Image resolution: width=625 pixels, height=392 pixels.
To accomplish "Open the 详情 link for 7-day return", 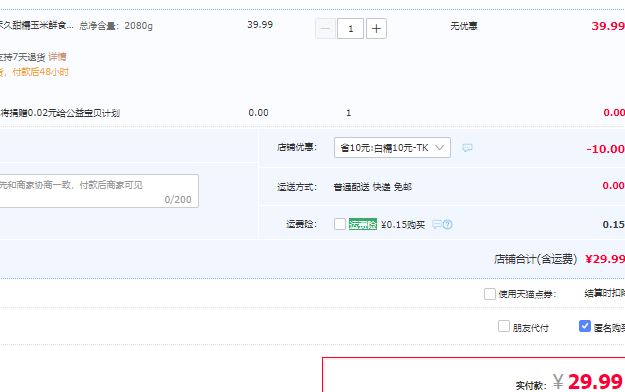I will (57, 57).
